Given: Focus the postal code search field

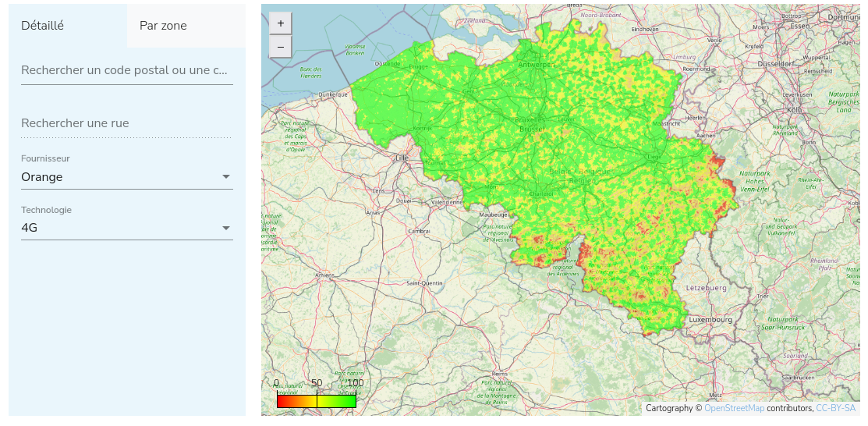Looking at the screenshot, I should tap(127, 70).
